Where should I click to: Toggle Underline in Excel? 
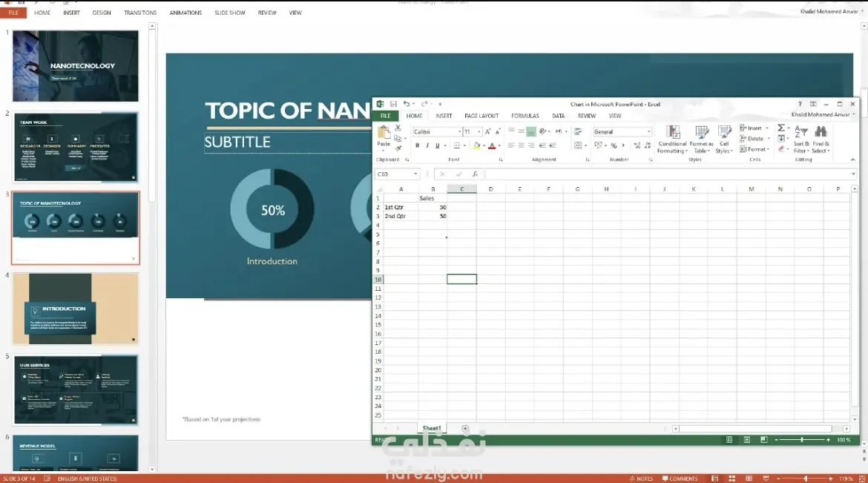click(437, 145)
